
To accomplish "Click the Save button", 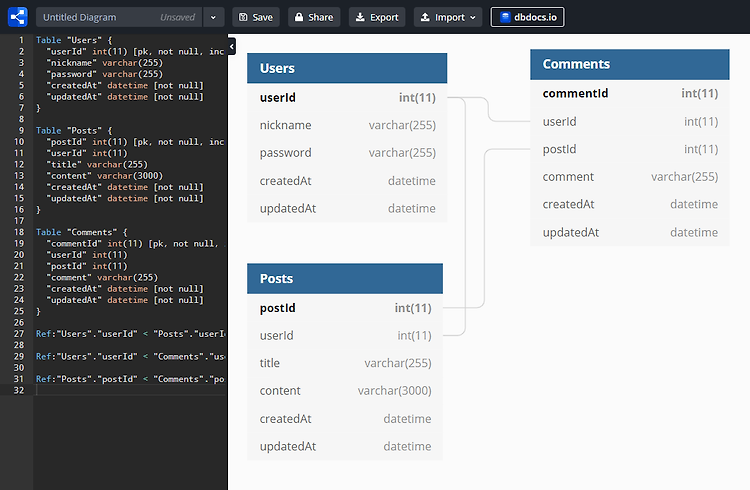I will click(x=256, y=17).
